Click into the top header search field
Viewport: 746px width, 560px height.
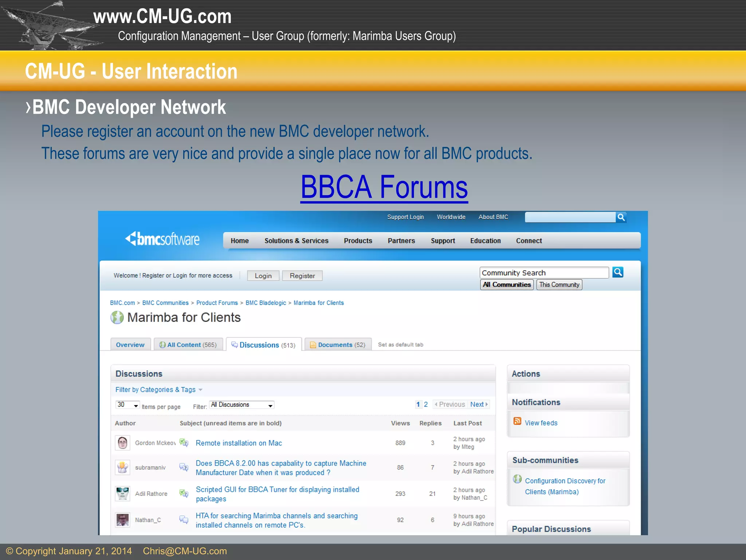coord(570,217)
